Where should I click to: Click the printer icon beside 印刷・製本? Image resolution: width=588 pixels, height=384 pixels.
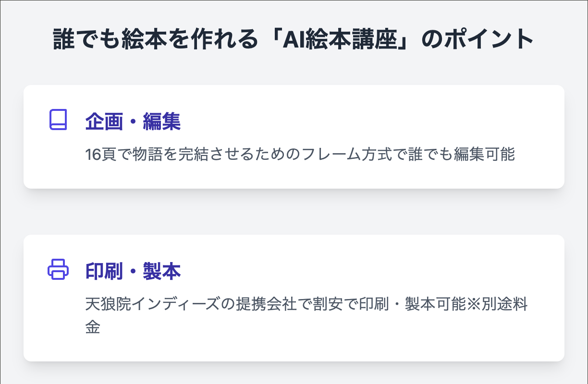pos(58,269)
